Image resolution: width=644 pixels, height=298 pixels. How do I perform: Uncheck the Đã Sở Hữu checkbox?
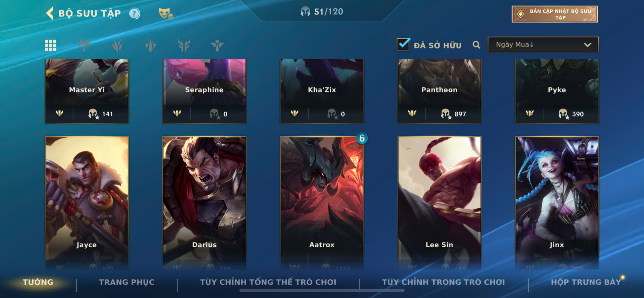click(x=403, y=44)
